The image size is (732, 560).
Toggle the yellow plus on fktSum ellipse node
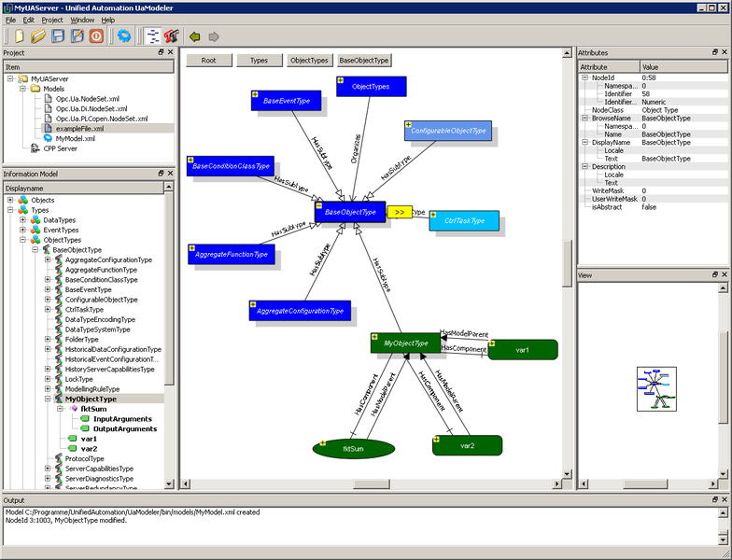pos(318,442)
